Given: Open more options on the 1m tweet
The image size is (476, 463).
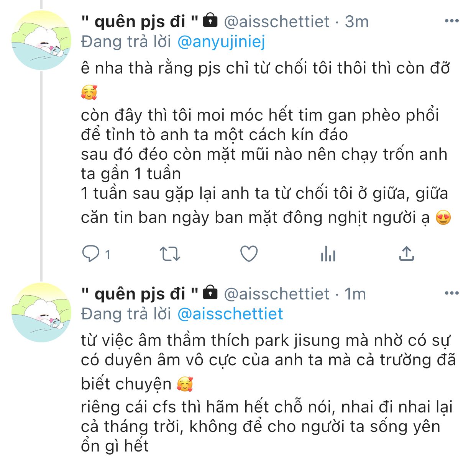Looking at the screenshot, I should pyautogui.click(x=451, y=293).
